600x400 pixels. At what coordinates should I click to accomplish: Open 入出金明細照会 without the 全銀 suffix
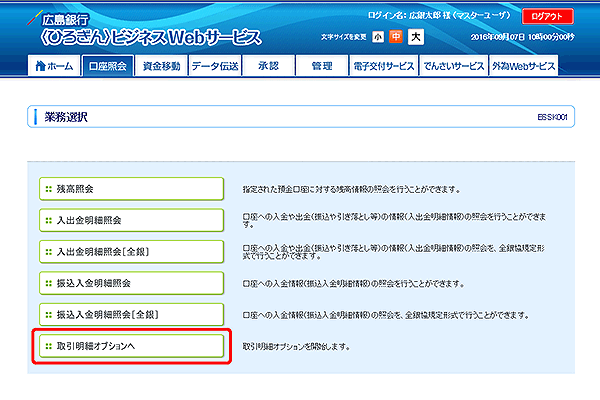[128, 219]
